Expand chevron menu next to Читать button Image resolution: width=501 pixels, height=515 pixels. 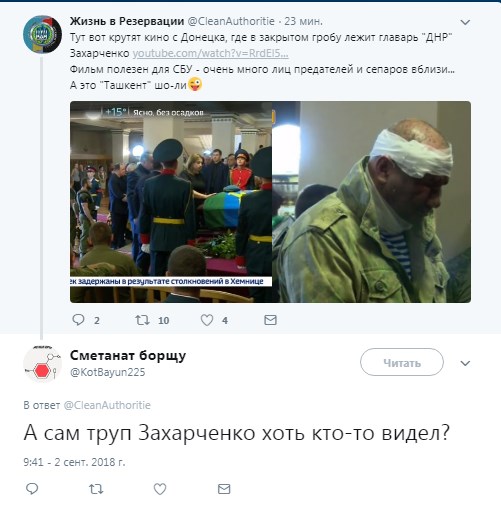(465, 363)
